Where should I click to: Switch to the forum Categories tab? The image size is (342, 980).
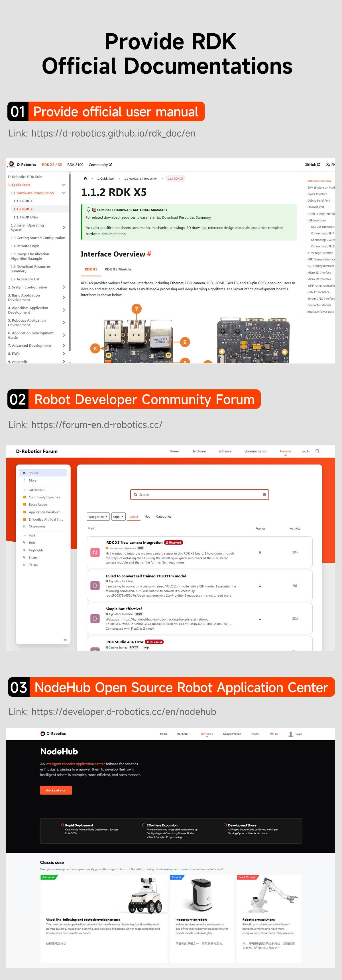164,517
